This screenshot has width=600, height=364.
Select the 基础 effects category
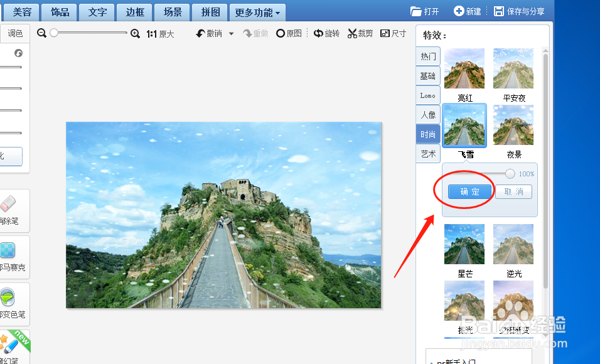tap(428, 76)
